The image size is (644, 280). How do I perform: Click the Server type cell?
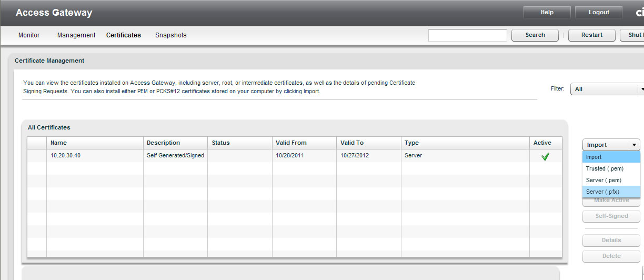tap(413, 156)
